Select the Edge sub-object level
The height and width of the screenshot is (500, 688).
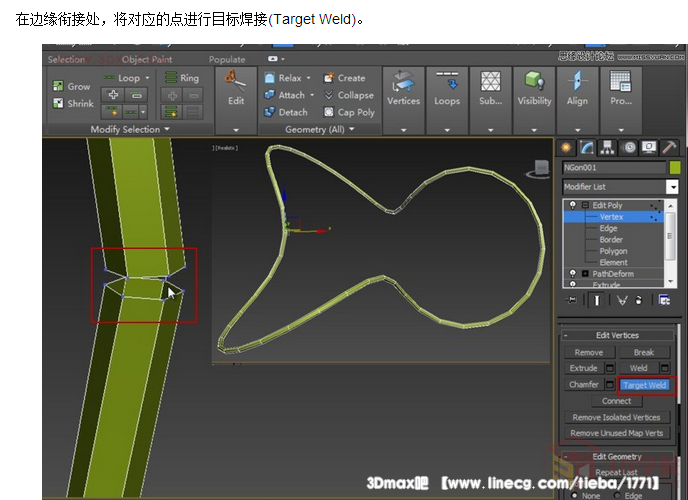[608, 228]
